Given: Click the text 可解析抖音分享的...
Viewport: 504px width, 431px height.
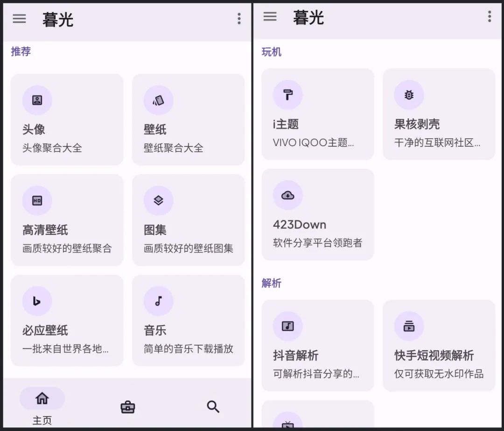Looking at the screenshot, I should (316, 374).
